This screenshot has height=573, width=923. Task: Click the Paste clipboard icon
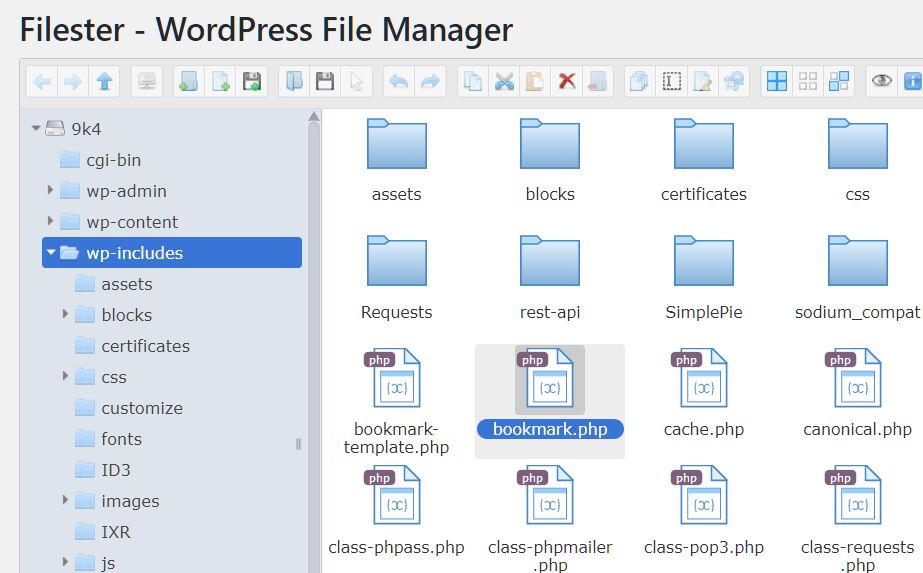[535, 81]
